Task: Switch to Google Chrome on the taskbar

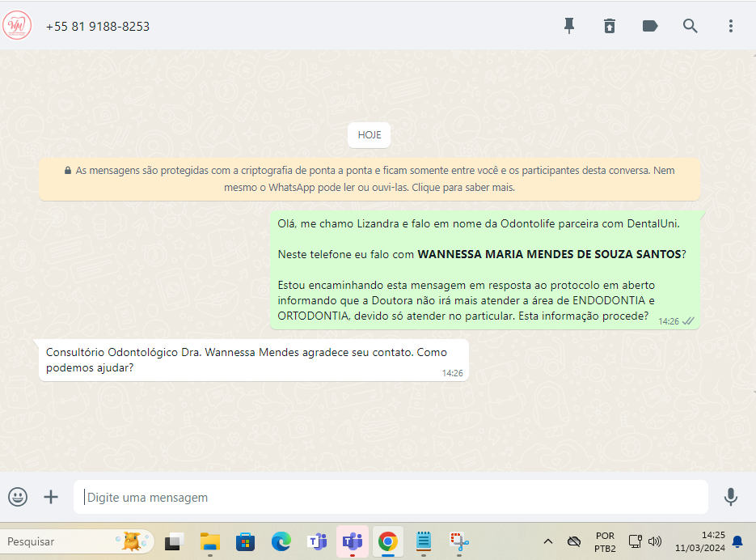Action: 387,541
